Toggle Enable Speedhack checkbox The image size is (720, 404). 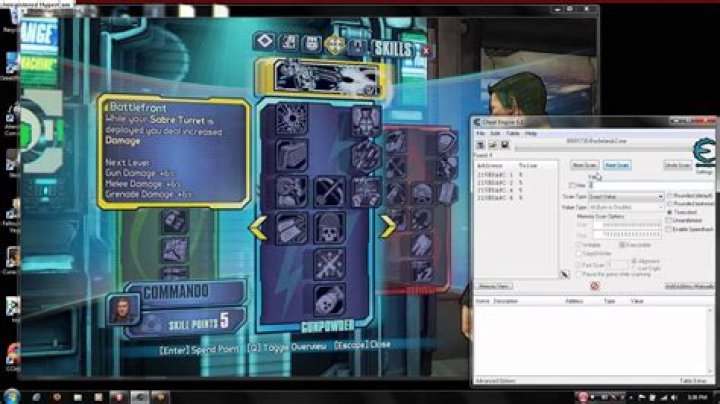[669, 229]
